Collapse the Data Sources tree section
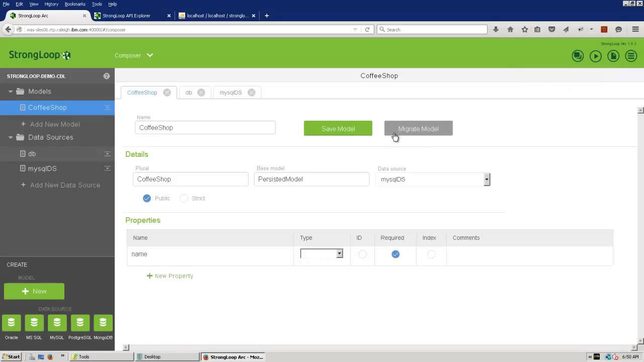644x362 pixels. [11, 137]
